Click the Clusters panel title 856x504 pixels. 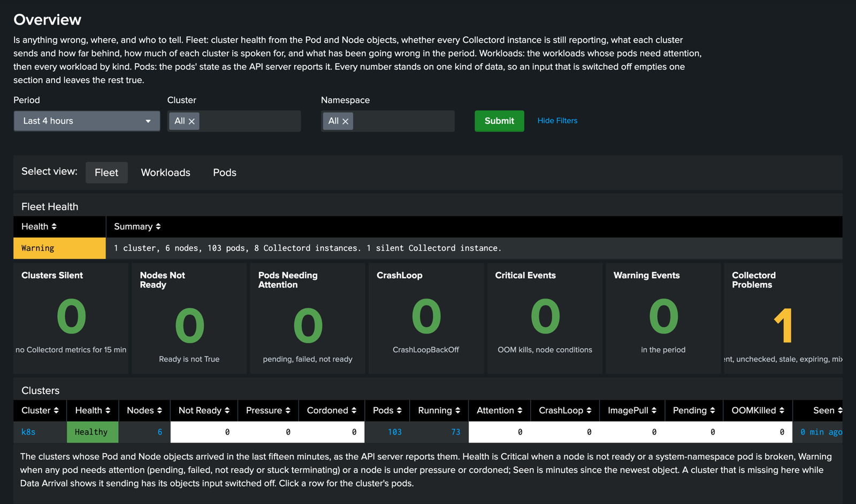[41, 391]
